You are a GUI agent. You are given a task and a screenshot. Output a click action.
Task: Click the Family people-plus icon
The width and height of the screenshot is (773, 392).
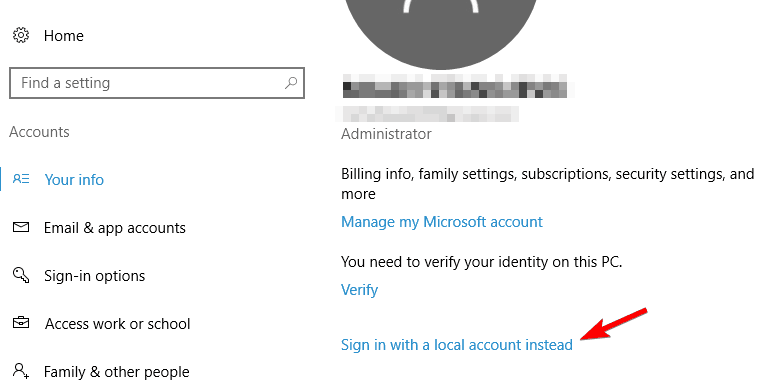21,371
